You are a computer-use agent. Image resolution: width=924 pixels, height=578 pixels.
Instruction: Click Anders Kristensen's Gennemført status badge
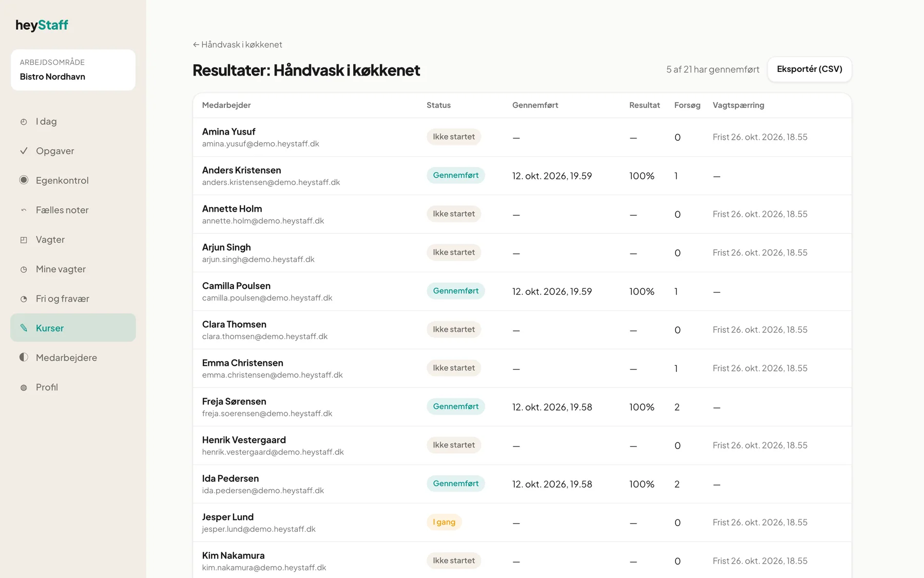pos(456,175)
